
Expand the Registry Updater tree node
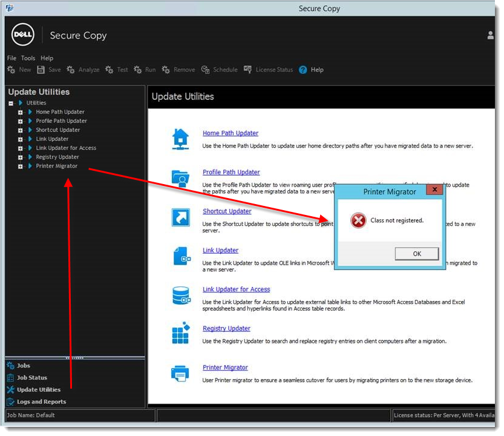point(20,157)
